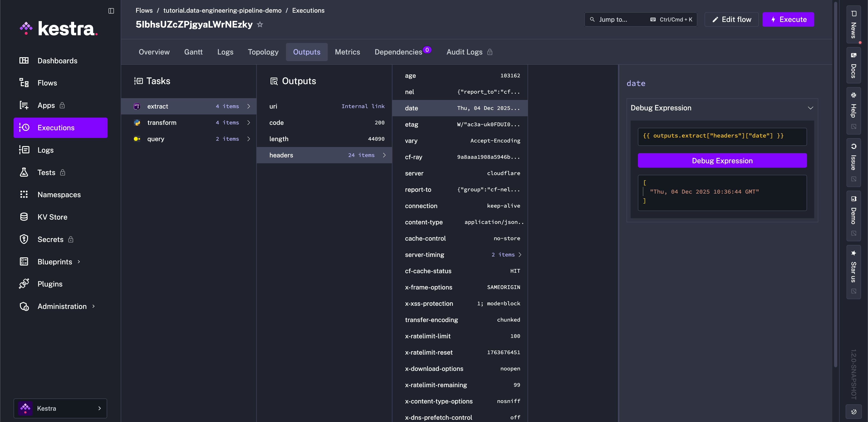Open the Topology tab

(263, 52)
